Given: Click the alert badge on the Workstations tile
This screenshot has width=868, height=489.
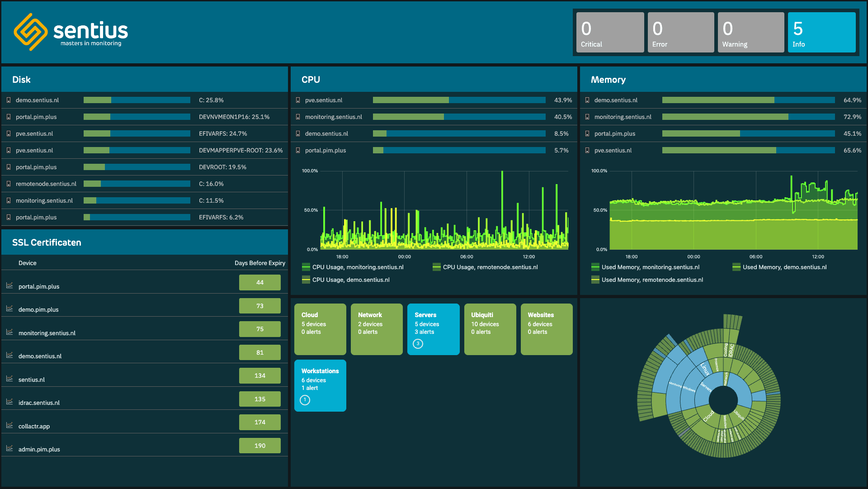Looking at the screenshot, I should click(305, 400).
